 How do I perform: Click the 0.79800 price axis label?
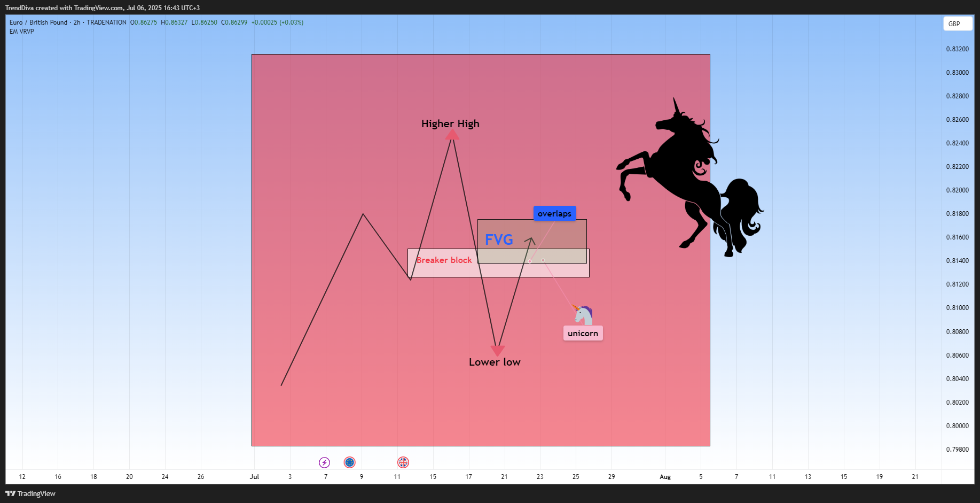(x=957, y=450)
